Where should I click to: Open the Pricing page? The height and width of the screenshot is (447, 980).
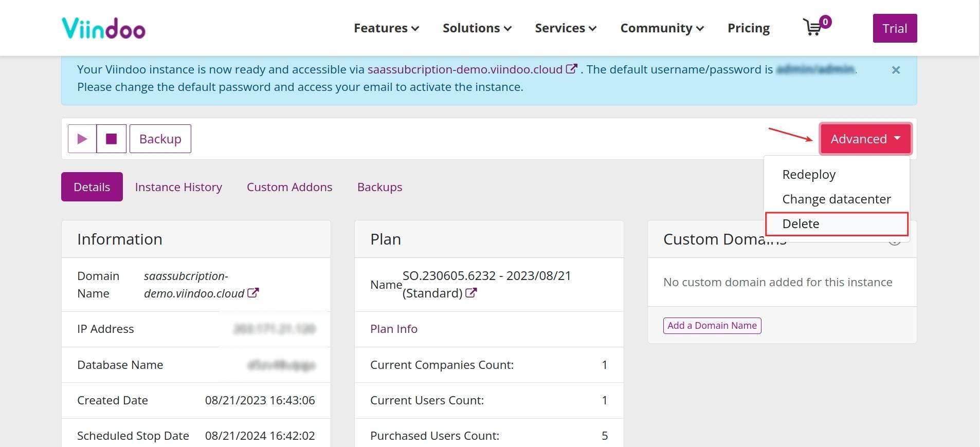coord(749,28)
